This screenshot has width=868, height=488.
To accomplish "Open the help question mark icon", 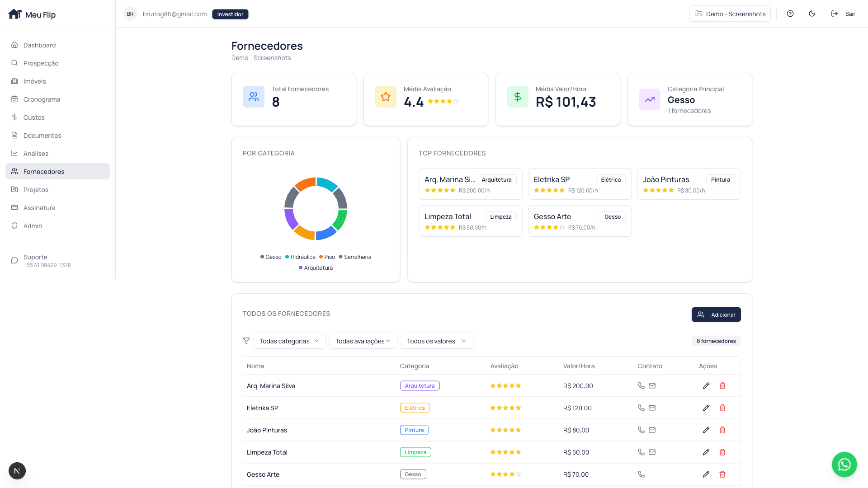I will click(x=790, y=14).
